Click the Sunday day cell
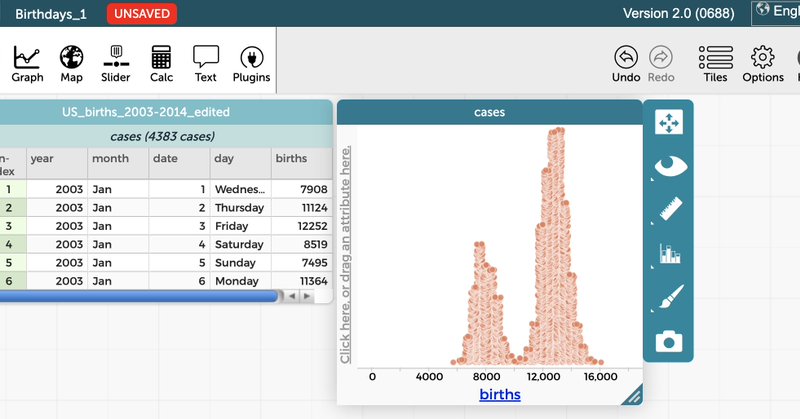 (x=240, y=262)
